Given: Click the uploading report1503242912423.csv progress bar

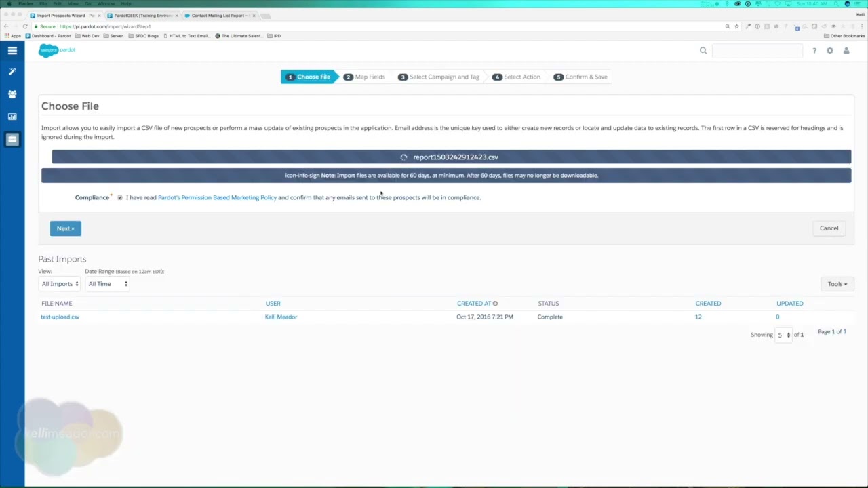Looking at the screenshot, I should 451,157.
